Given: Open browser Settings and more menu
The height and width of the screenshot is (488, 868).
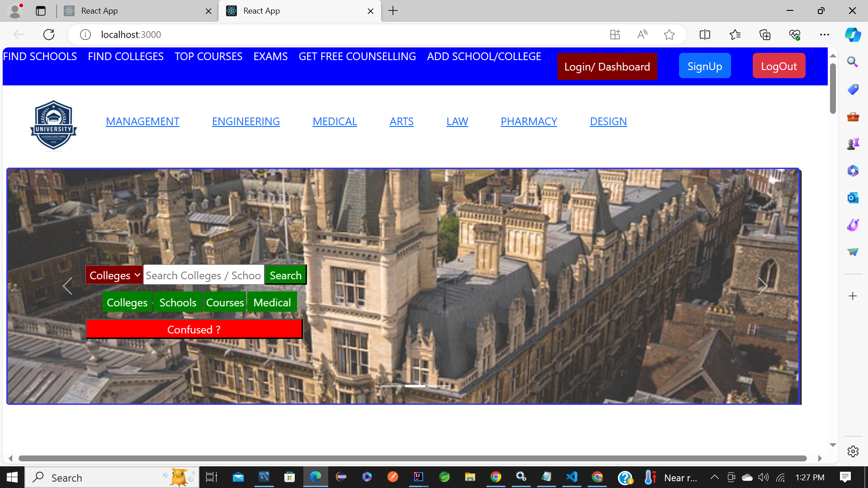Looking at the screenshot, I should 825,34.
